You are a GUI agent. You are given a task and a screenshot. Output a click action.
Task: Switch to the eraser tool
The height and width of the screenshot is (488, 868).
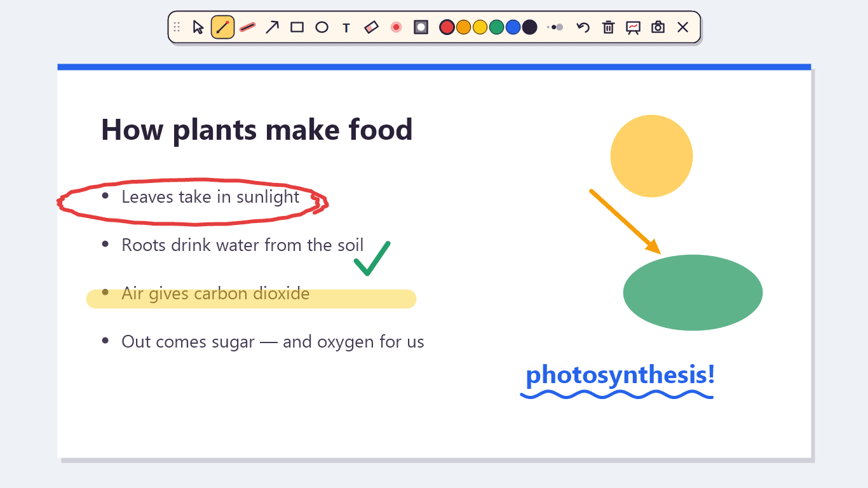click(371, 27)
